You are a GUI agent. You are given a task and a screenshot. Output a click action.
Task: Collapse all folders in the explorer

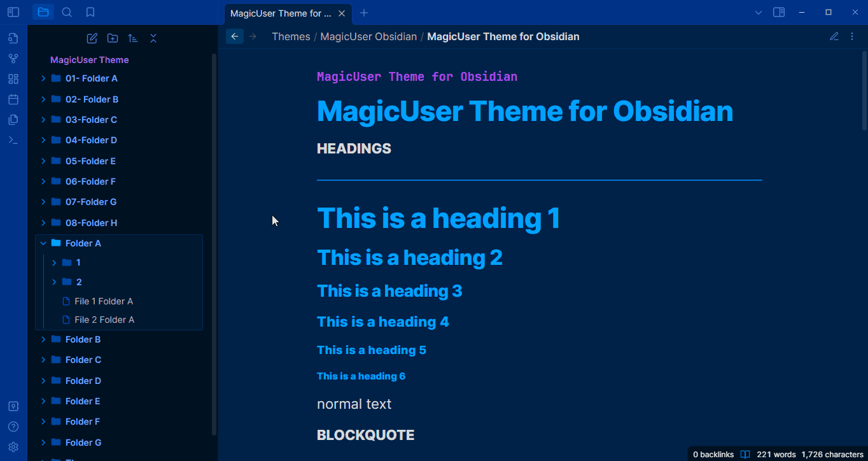(x=153, y=38)
